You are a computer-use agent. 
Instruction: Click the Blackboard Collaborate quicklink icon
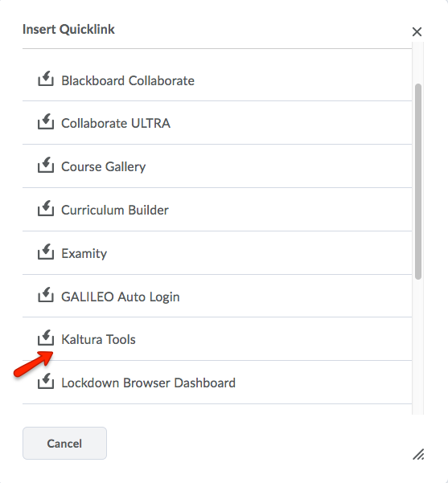pyautogui.click(x=46, y=79)
